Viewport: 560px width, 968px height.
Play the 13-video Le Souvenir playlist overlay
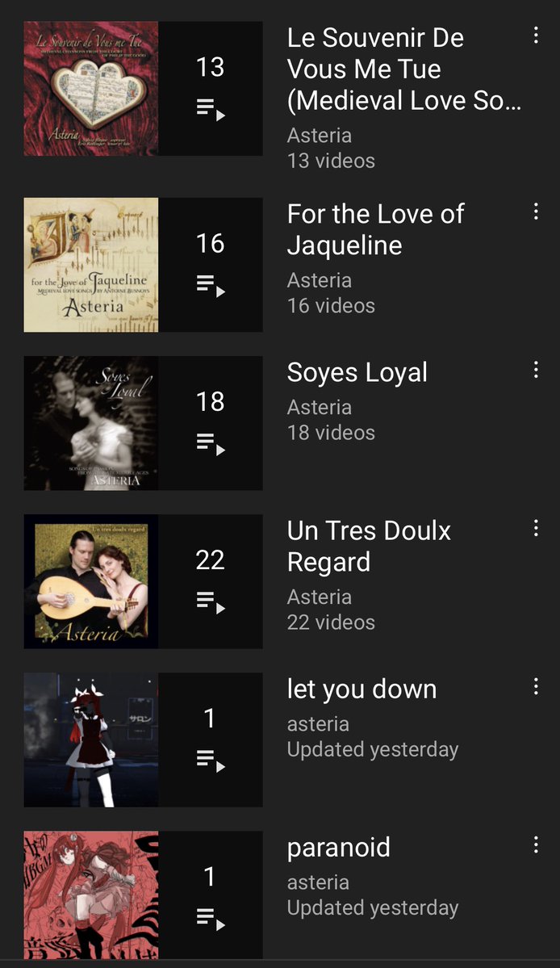pyautogui.click(x=210, y=89)
